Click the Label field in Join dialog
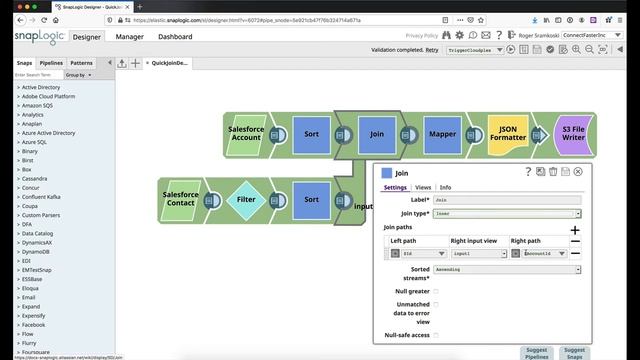Screen dimensions: 640x360 tap(507, 200)
